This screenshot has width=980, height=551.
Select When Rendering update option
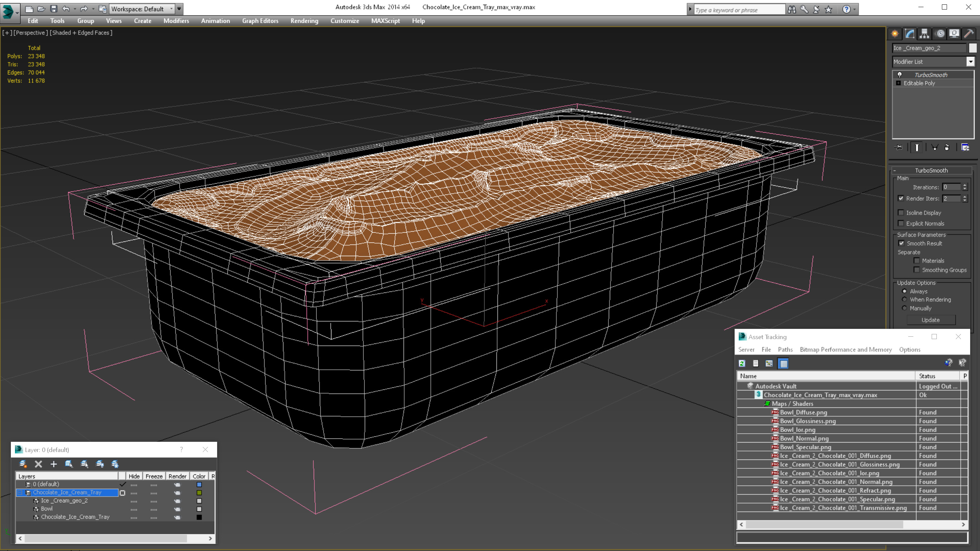pyautogui.click(x=905, y=299)
